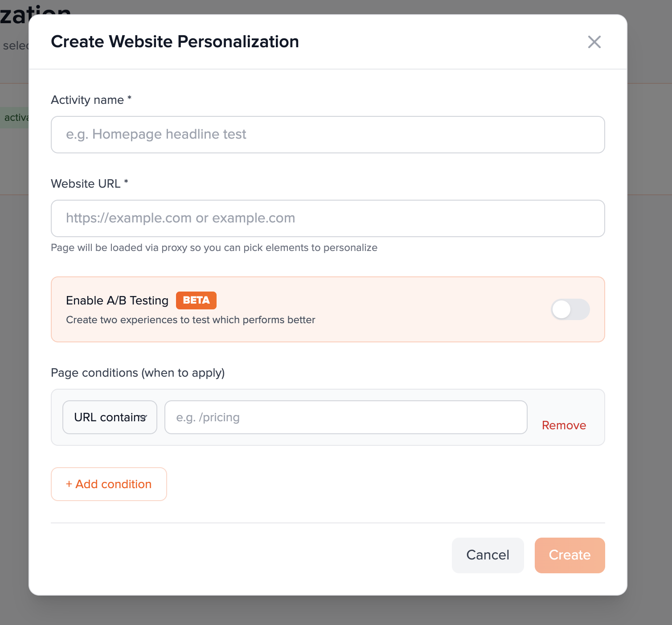This screenshot has width=672, height=625.
Task: Click the Activity name label
Action: (87, 100)
